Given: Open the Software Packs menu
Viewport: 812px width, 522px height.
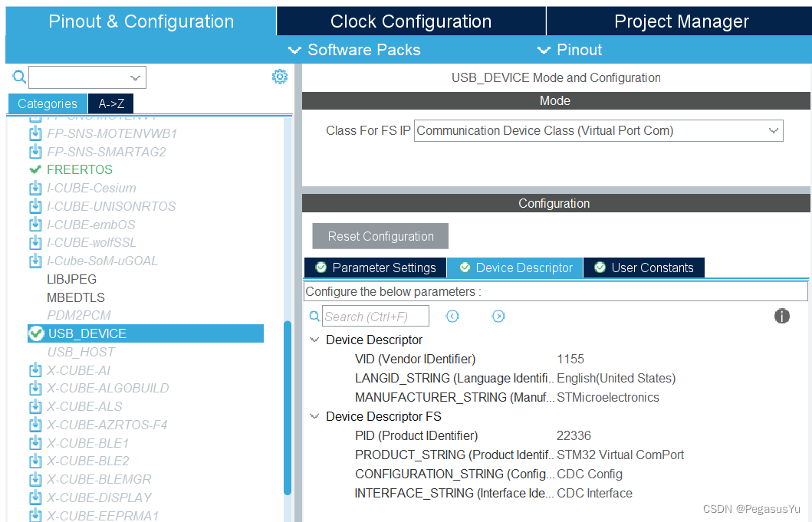Looking at the screenshot, I should pyautogui.click(x=354, y=50).
